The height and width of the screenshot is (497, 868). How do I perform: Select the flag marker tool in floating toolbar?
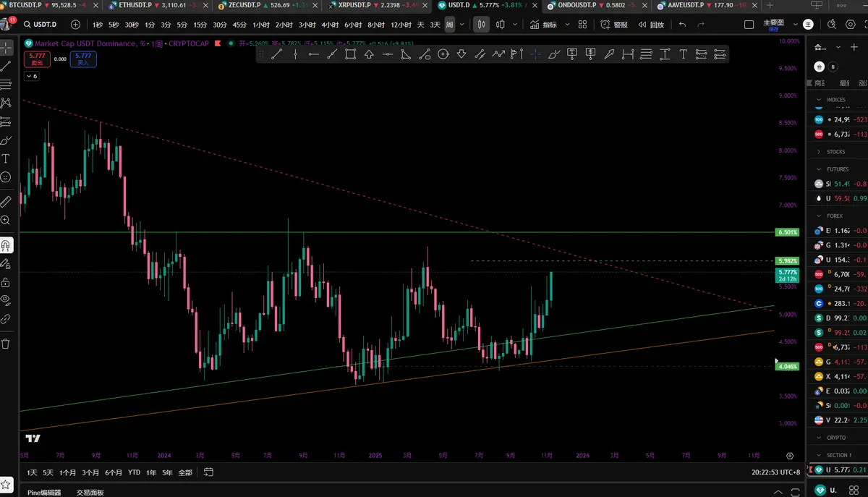click(x=516, y=54)
